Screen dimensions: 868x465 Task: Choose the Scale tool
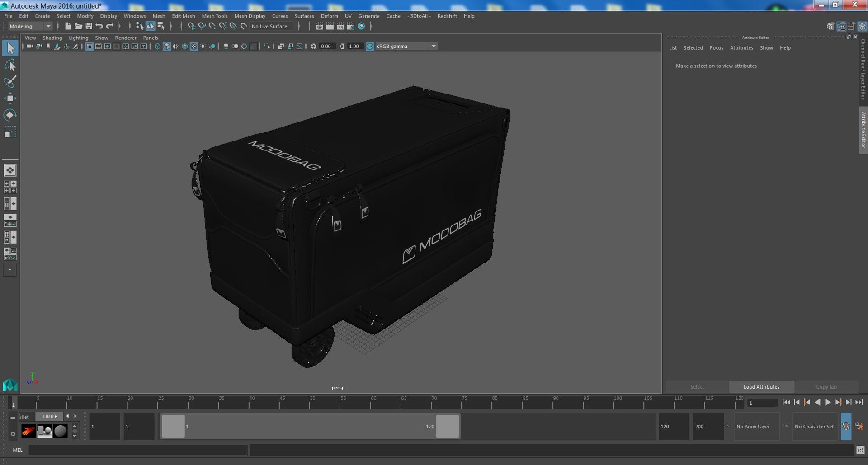[x=10, y=132]
